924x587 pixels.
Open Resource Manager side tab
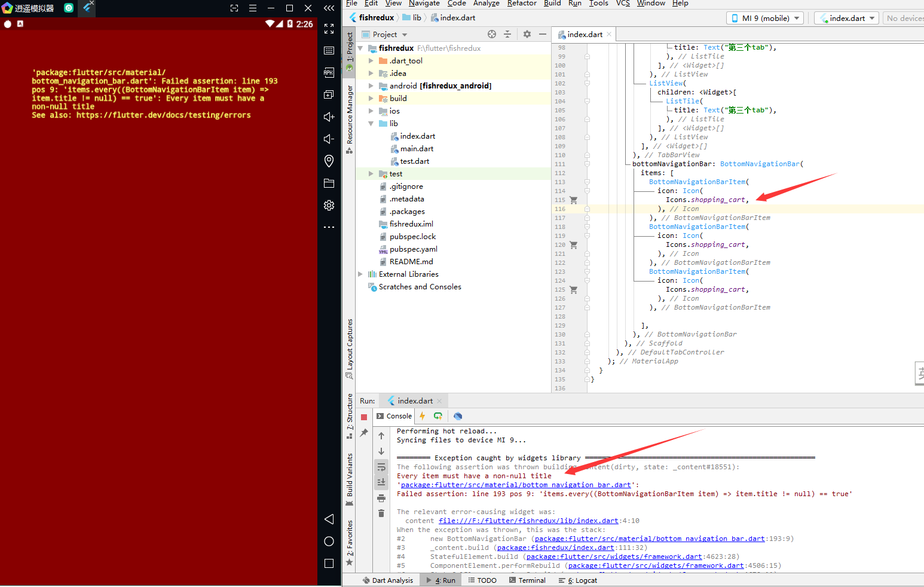(x=350, y=120)
